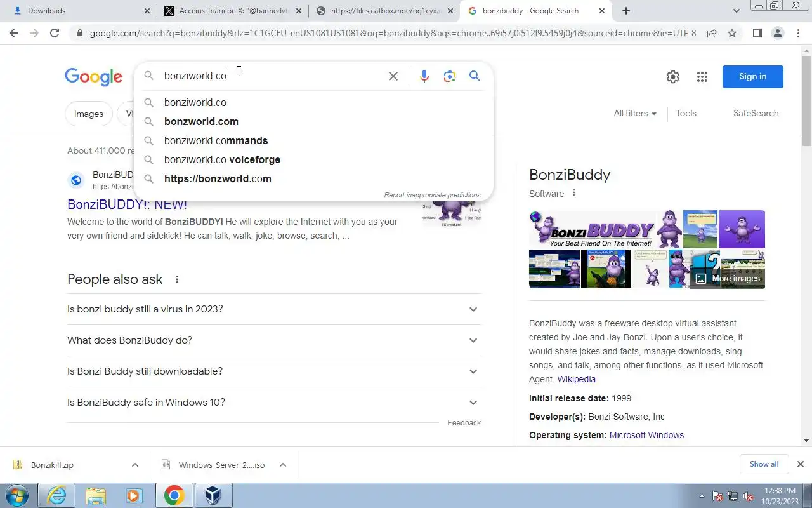Open Google settings gear
This screenshot has height=508, width=812.
[x=673, y=77]
